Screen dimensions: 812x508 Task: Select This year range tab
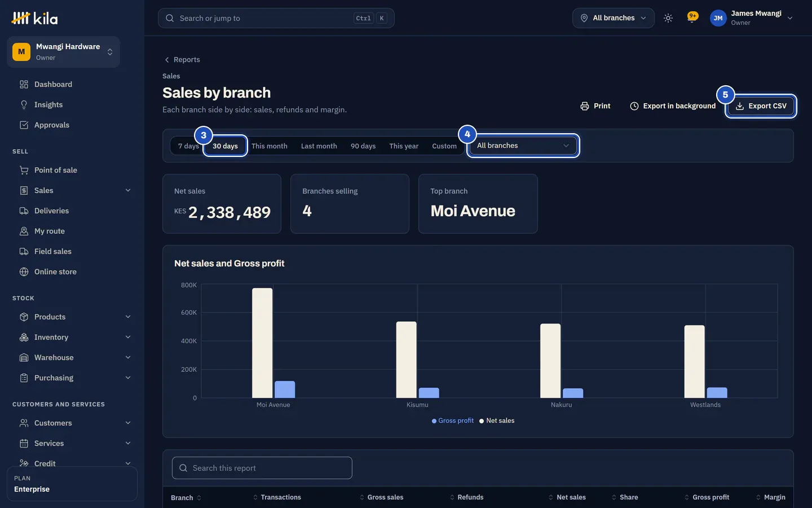(404, 146)
